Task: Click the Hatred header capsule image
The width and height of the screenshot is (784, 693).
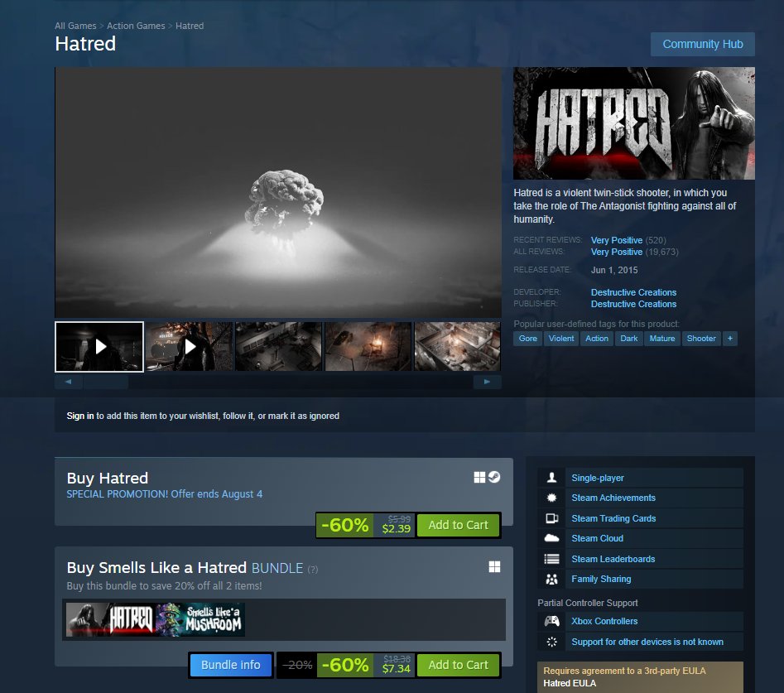Action: tap(634, 123)
